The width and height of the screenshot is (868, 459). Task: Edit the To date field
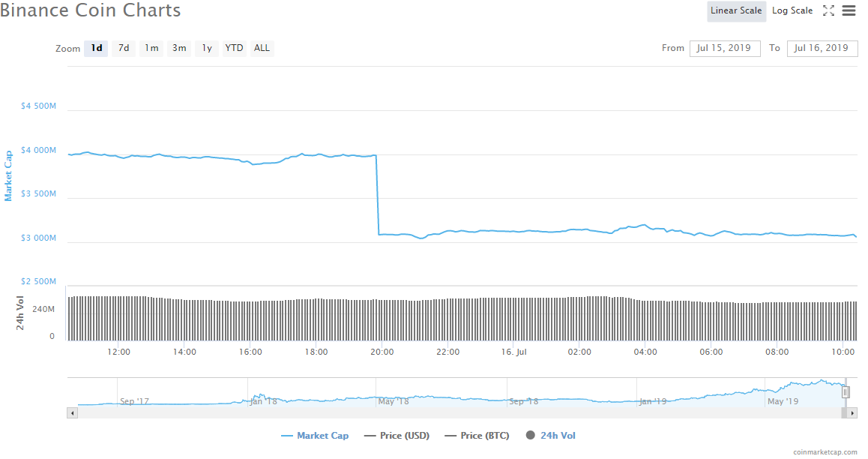pyautogui.click(x=822, y=48)
